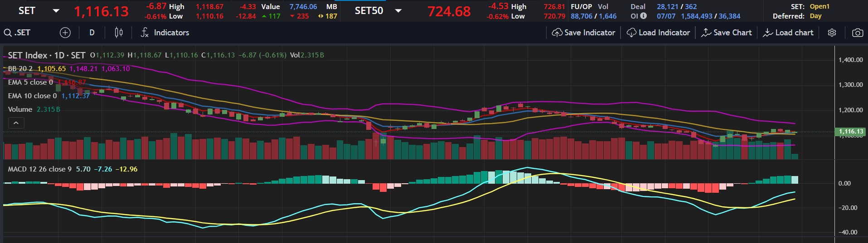Open chart settings gear icon
The width and height of the screenshot is (868, 243).
832,33
